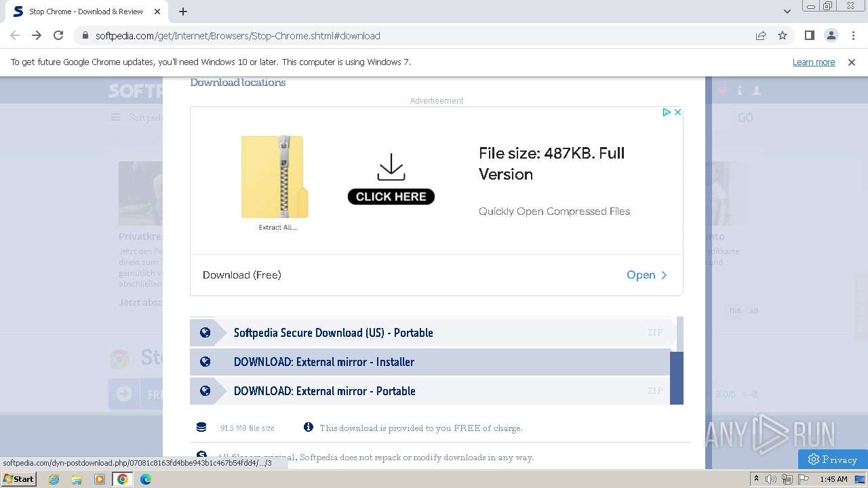868x488 pixels.
Task: Click the AdChoices triangle icon
Action: click(667, 112)
